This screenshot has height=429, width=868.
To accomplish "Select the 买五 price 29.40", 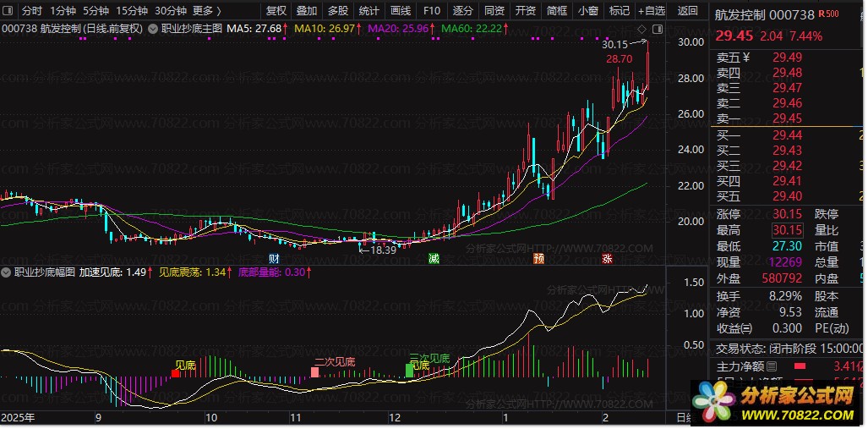I will (787, 196).
